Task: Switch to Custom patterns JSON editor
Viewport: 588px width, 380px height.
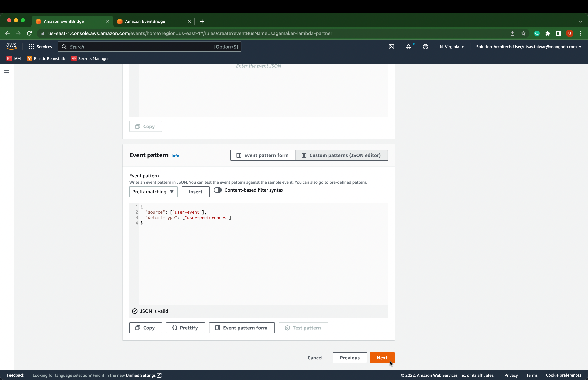Action: (x=341, y=155)
